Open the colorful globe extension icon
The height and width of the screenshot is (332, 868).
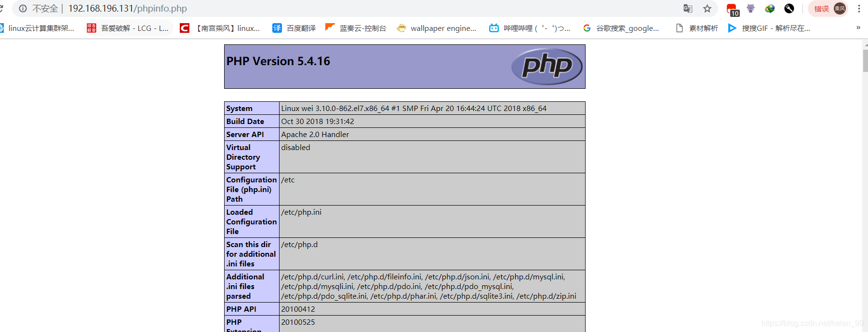pyautogui.click(x=770, y=8)
